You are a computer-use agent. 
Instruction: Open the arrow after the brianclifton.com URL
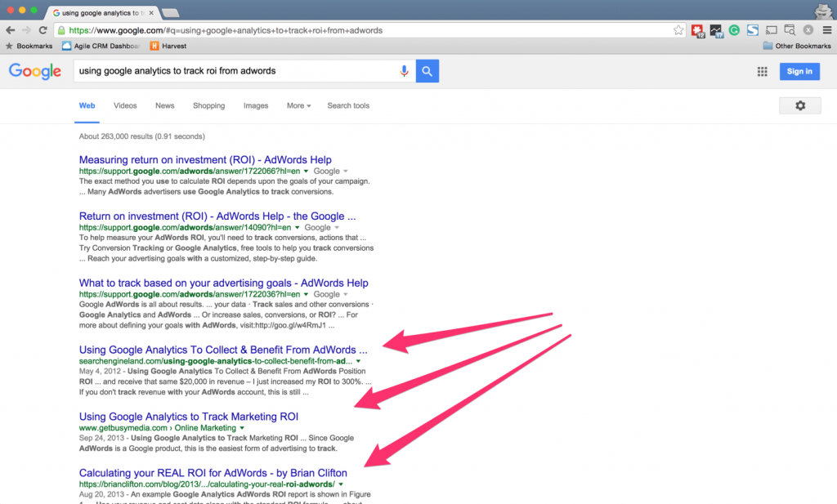[341, 484]
